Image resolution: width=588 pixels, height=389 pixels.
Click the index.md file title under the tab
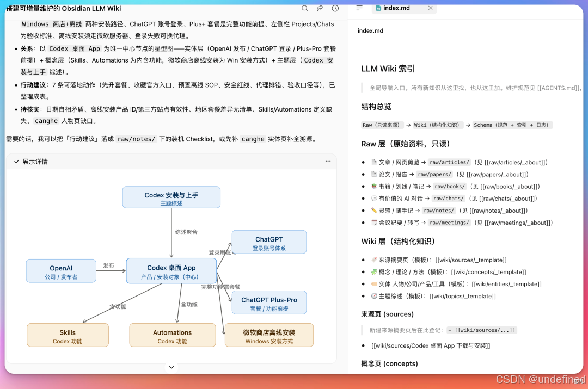tap(371, 30)
